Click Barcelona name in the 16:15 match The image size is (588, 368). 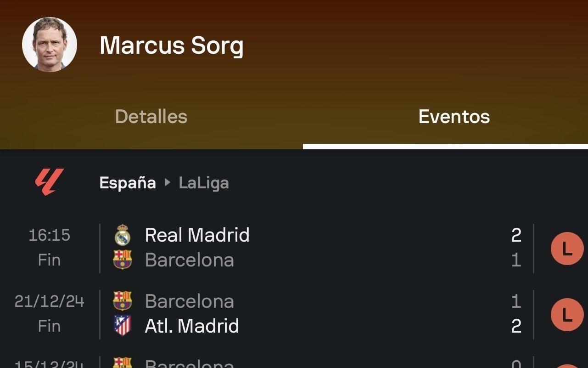(x=189, y=260)
